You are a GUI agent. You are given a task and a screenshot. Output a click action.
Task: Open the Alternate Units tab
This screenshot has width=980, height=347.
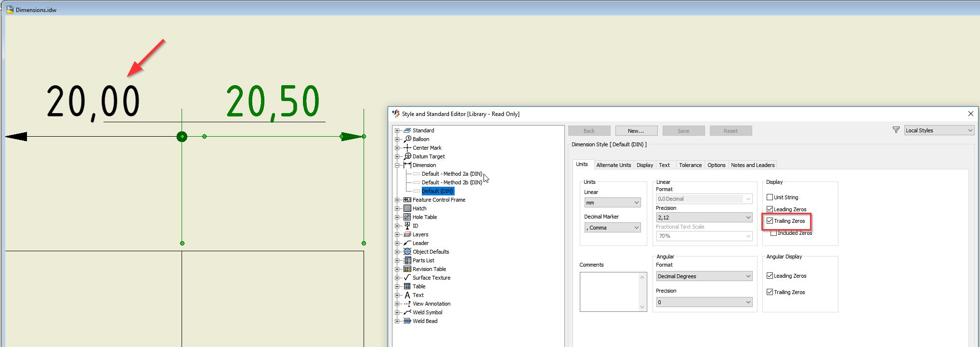point(613,165)
